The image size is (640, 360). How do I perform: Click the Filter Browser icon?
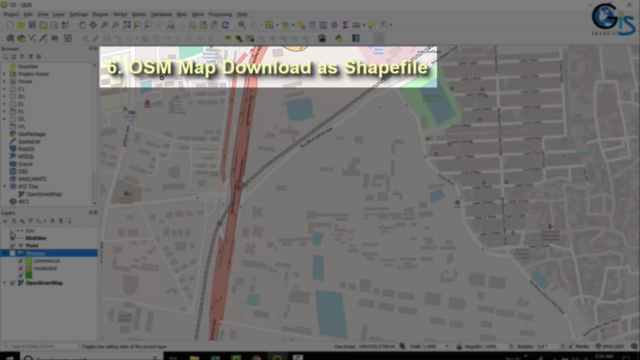coord(22,57)
